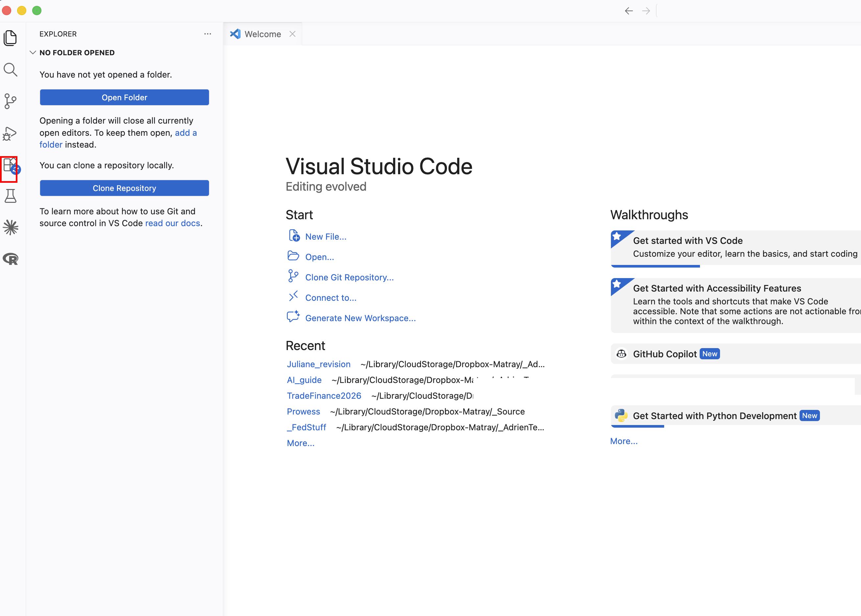Click the star badge on Accessibility Features card
Image resolution: width=861 pixels, height=616 pixels.
[x=617, y=284]
